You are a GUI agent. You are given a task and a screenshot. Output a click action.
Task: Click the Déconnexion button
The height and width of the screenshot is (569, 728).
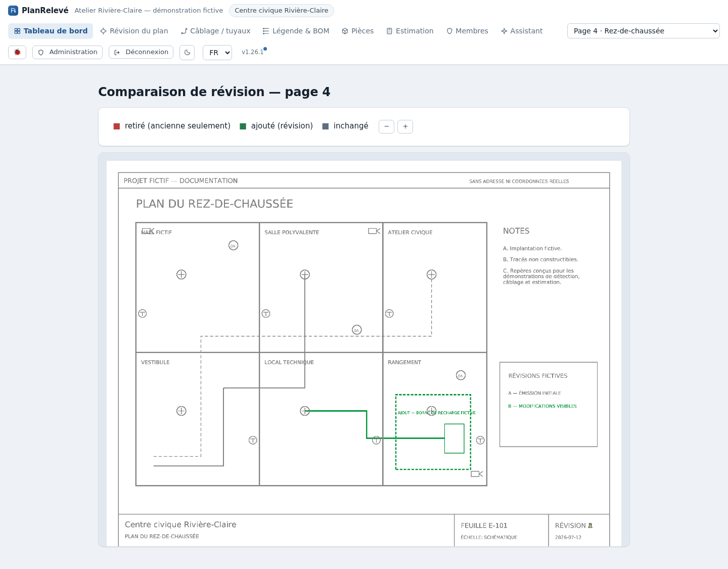click(x=141, y=52)
